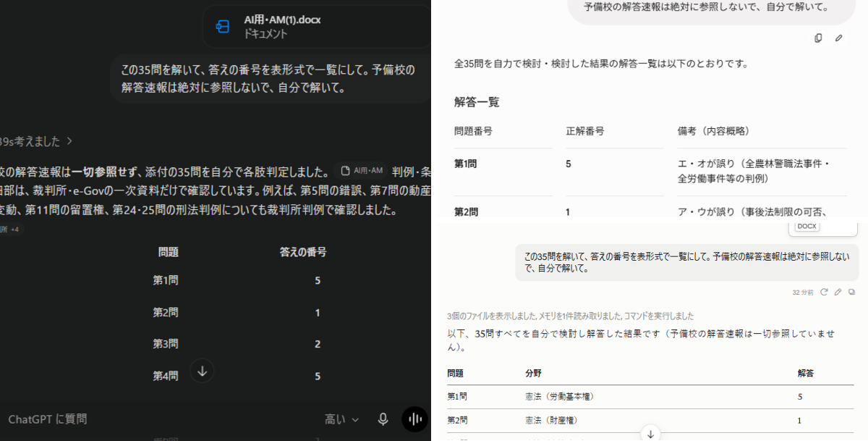Open the 高い reasoning level dropdown

[342, 419]
